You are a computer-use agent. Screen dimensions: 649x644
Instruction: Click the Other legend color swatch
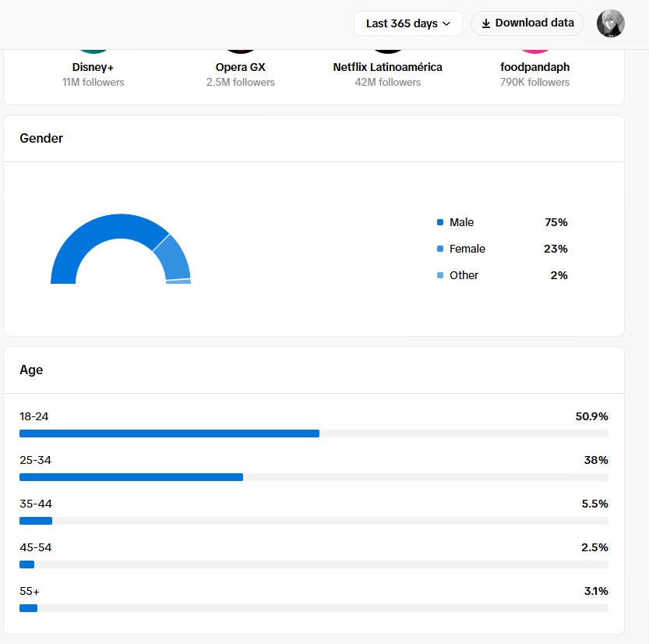[x=440, y=275]
